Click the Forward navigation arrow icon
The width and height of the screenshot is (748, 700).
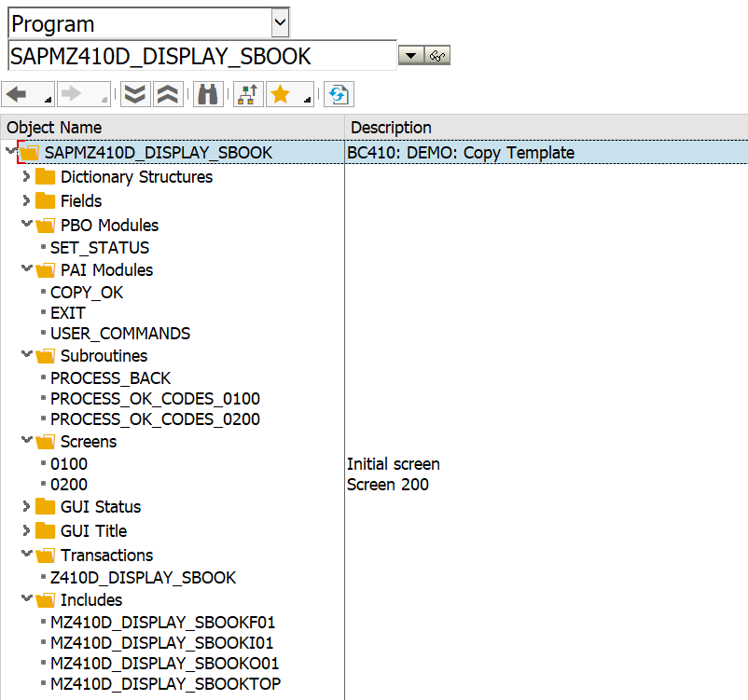72,94
